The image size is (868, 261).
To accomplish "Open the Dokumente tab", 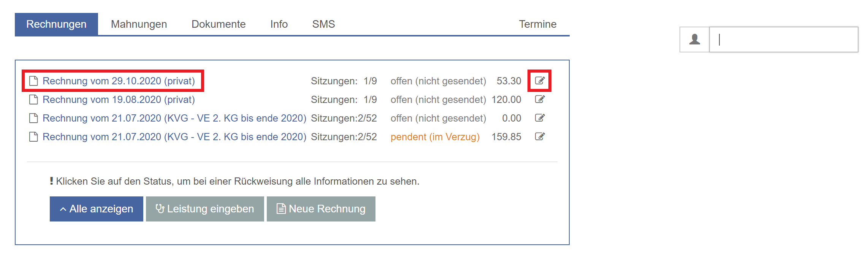I will click(x=219, y=24).
